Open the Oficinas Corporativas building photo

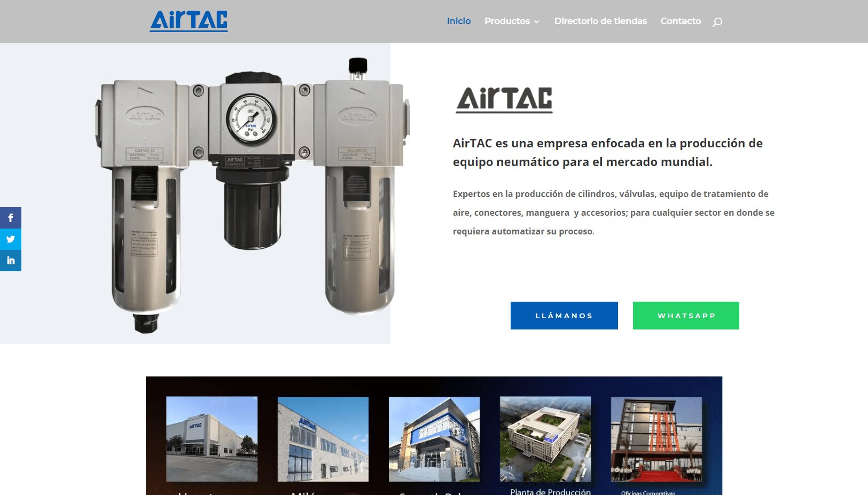click(656, 438)
